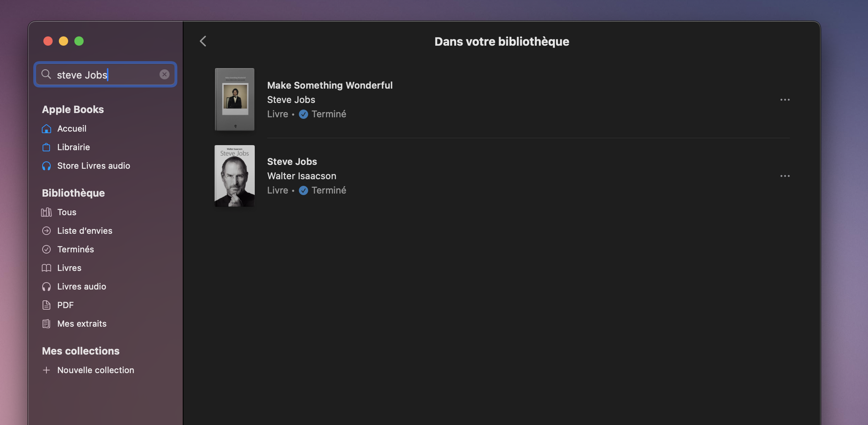This screenshot has width=868, height=425.
Task: Open Store Livres audio
Action: coord(93,166)
